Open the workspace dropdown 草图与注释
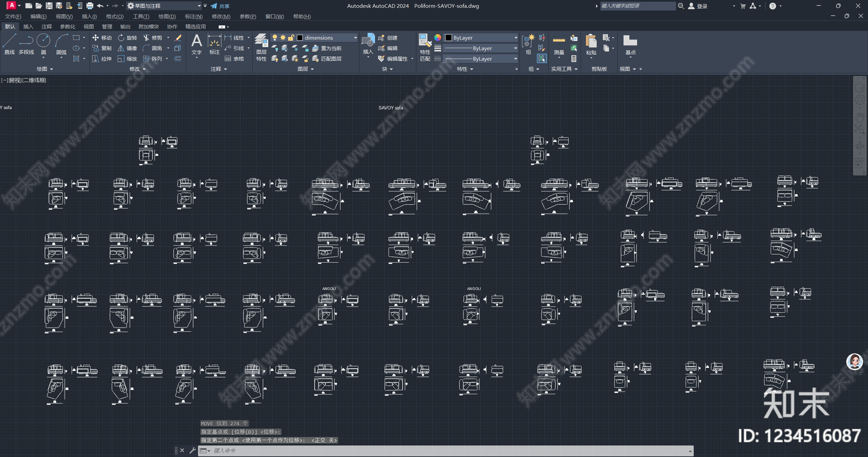This screenshot has height=457, width=868. pyautogui.click(x=164, y=6)
